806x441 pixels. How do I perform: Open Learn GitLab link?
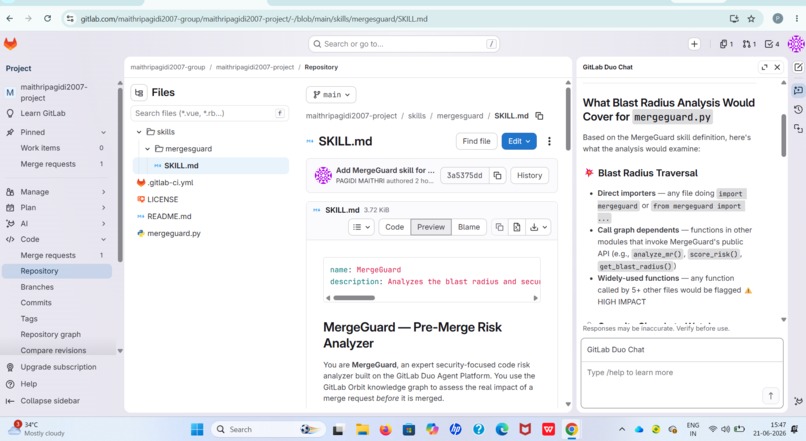43,113
